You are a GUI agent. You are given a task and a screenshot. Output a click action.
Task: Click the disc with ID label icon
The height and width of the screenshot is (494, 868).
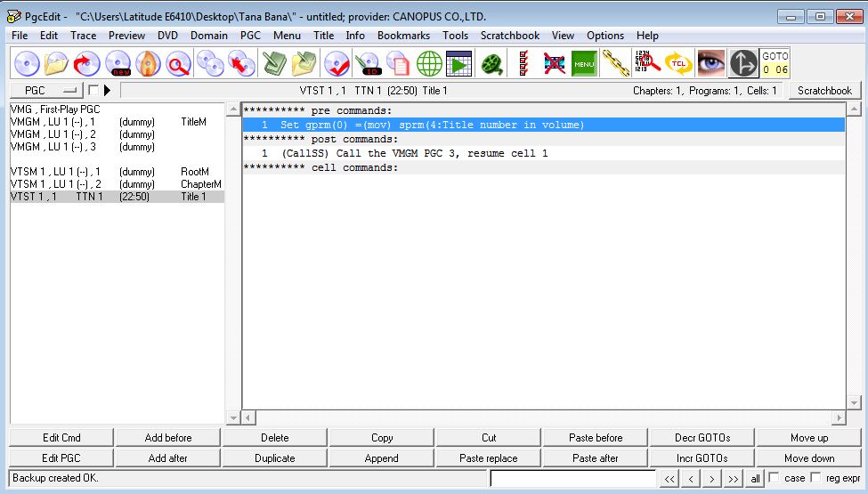368,63
